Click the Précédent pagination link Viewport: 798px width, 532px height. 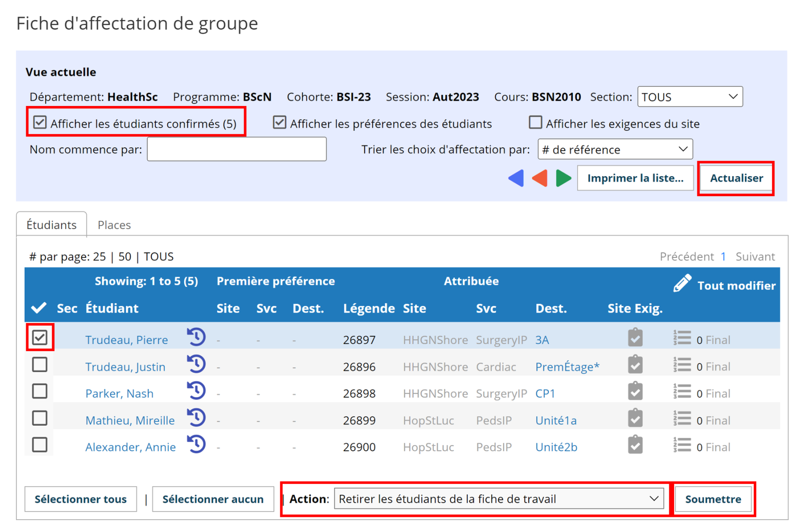click(x=686, y=256)
